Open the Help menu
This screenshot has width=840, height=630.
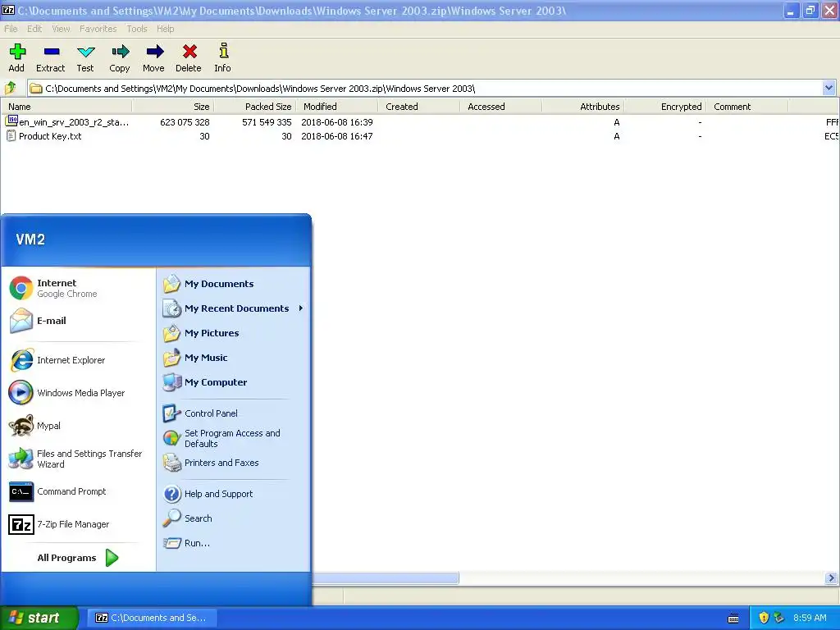(165, 29)
